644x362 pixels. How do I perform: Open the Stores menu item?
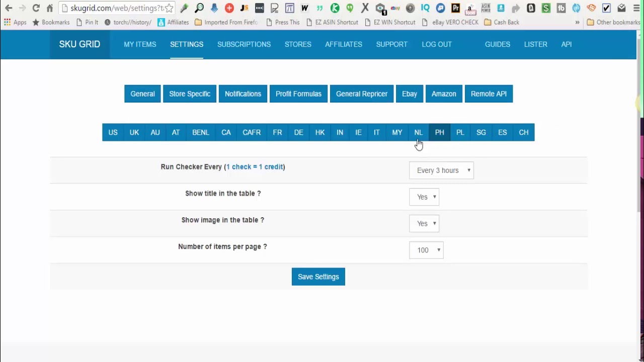tap(298, 44)
